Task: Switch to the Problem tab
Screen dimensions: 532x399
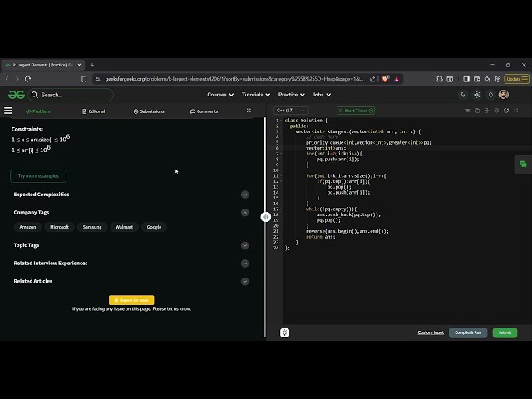Action: point(38,111)
